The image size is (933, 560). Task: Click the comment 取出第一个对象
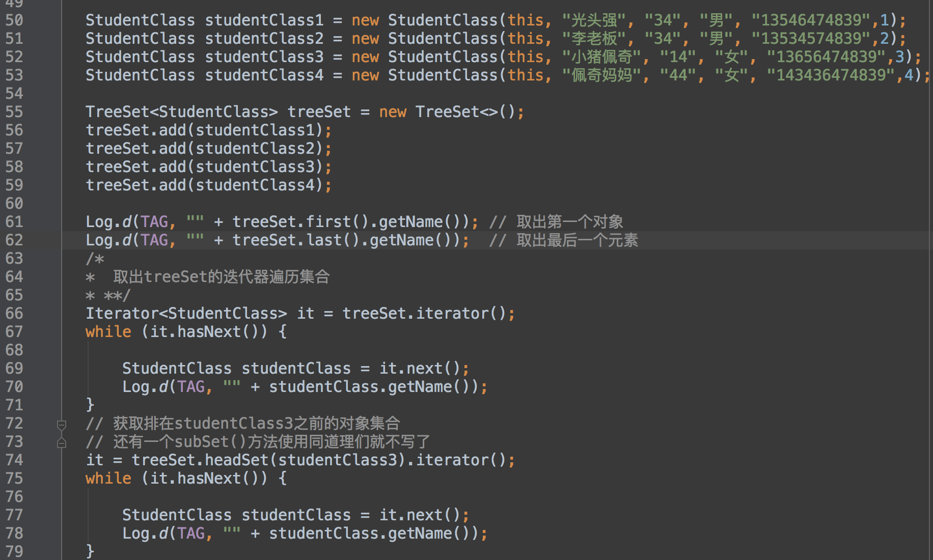[556, 222]
